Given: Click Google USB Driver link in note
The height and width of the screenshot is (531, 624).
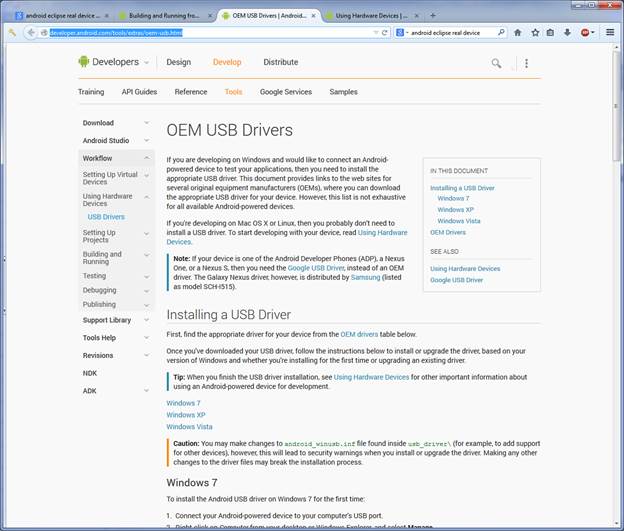Looking at the screenshot, I should [316, 268].
